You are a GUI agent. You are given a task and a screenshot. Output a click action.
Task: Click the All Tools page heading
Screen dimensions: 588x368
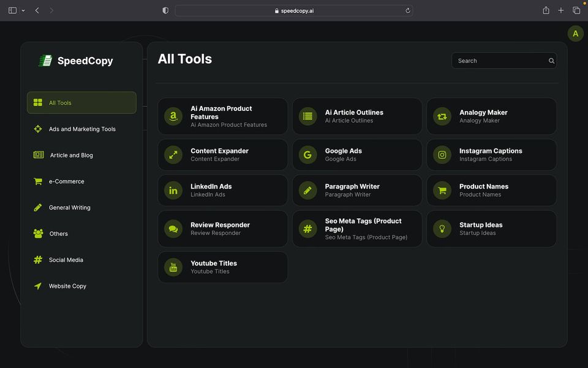[x=185, y=59]
